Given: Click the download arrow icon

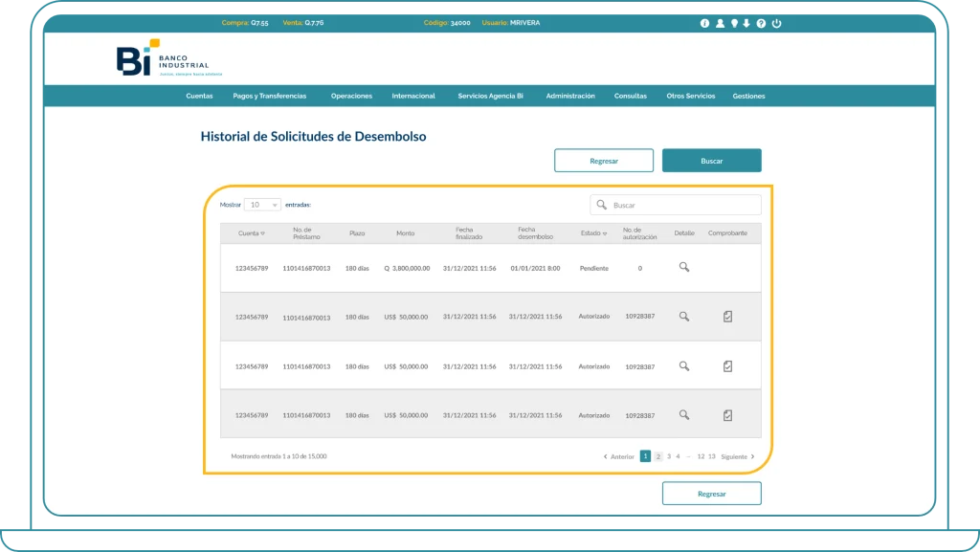Looking at the screenshot, I should pyautogui.click(x=746, y=23).
